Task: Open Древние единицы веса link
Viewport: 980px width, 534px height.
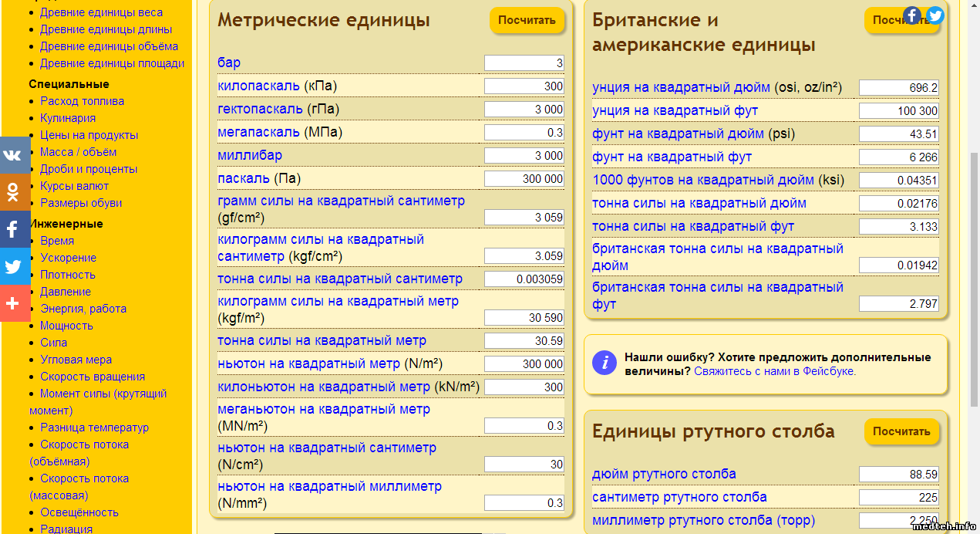Action: click(x=101, y=12)
